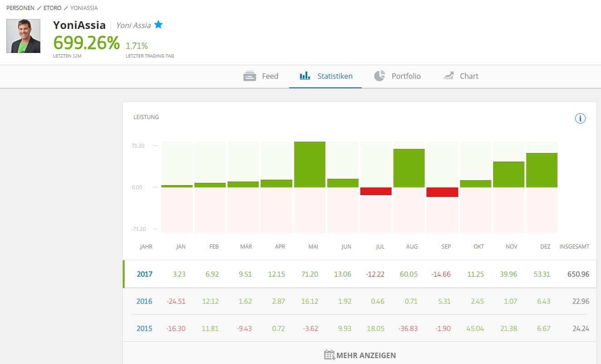The height and width of the screenshot is (364, 601).
Task: Expand more years with Mehr Anzeigen
Action: coord(366,355)
